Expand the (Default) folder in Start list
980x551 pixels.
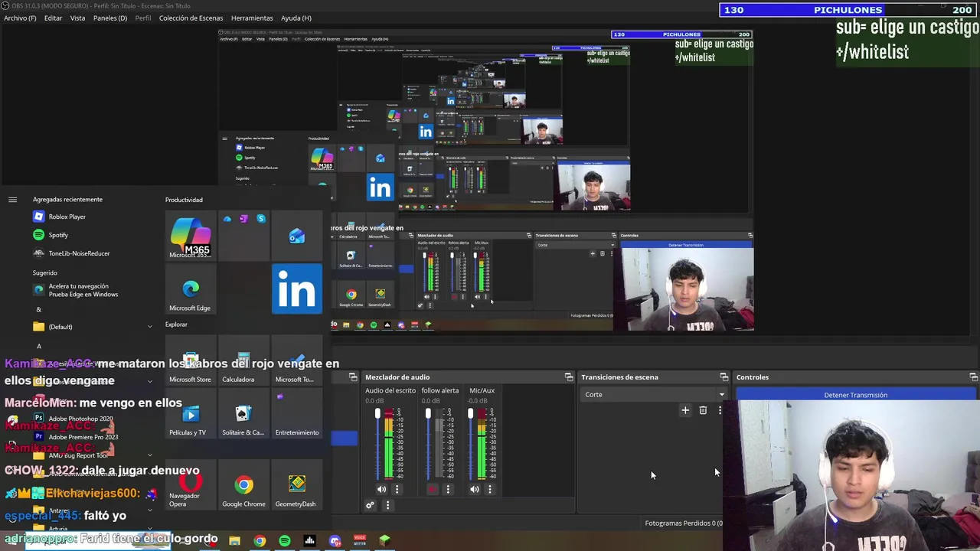(x=92, y=327)
